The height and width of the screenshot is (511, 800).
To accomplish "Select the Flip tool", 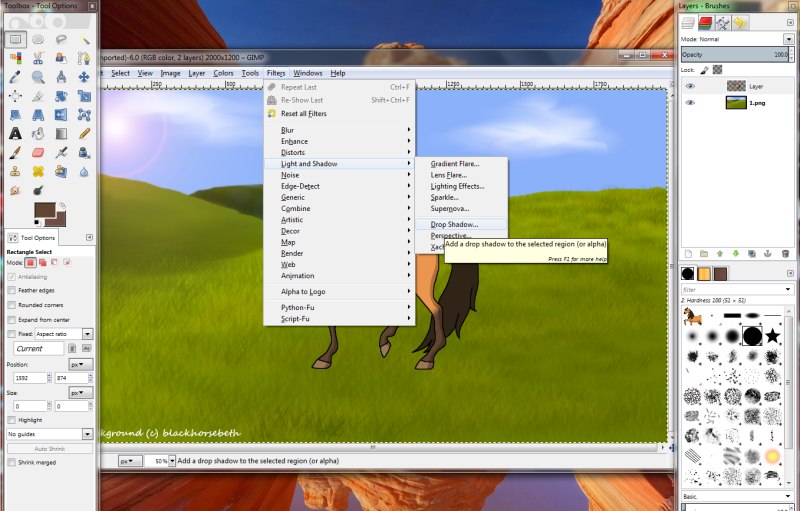I will 61,115.
